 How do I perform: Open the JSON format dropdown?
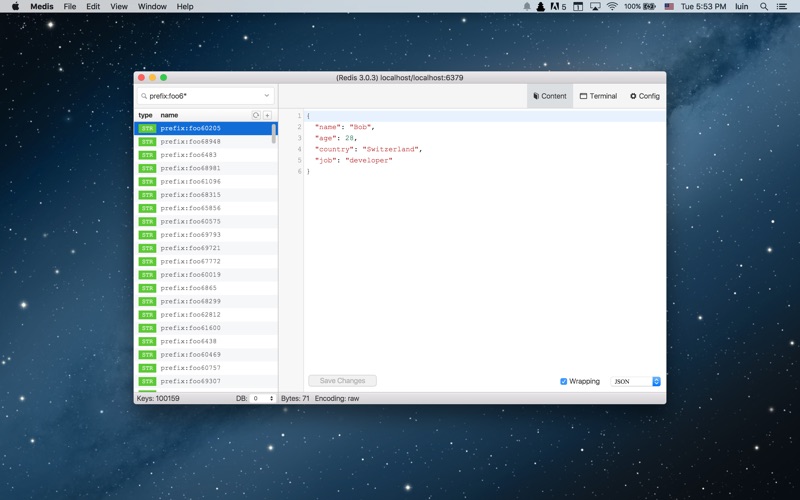(x=635, y=382)
